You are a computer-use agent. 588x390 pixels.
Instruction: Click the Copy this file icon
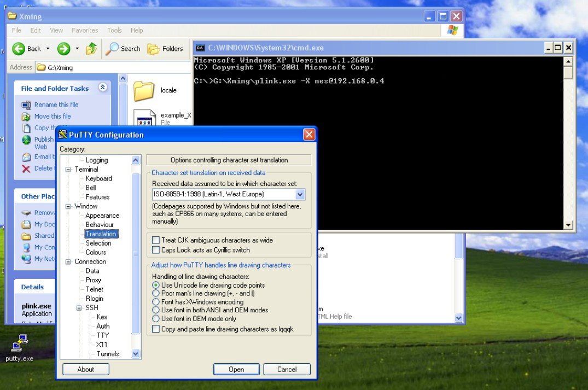pos(26,128)
